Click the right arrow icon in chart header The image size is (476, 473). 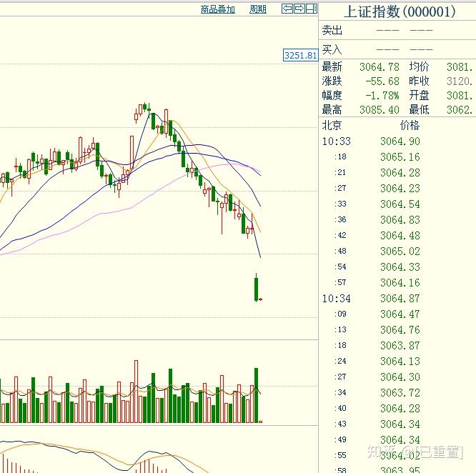[x=299, y=9]
